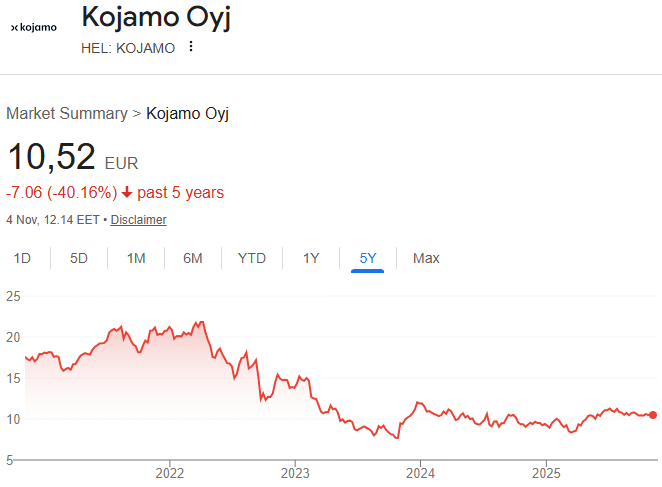Click the 2022 label on chart axis
The width and height of the screenshot is (662, 487).
(x=170, y=472)
